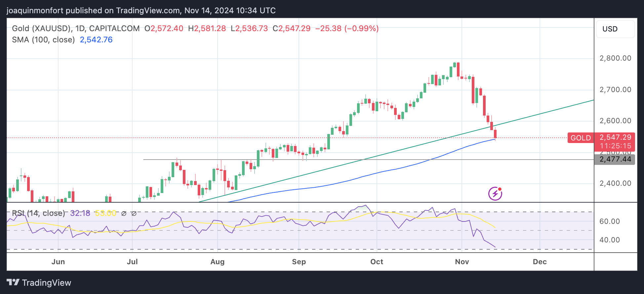Select the red GOLD price tag
644x294 pixels.
click(x=581, y=138)
